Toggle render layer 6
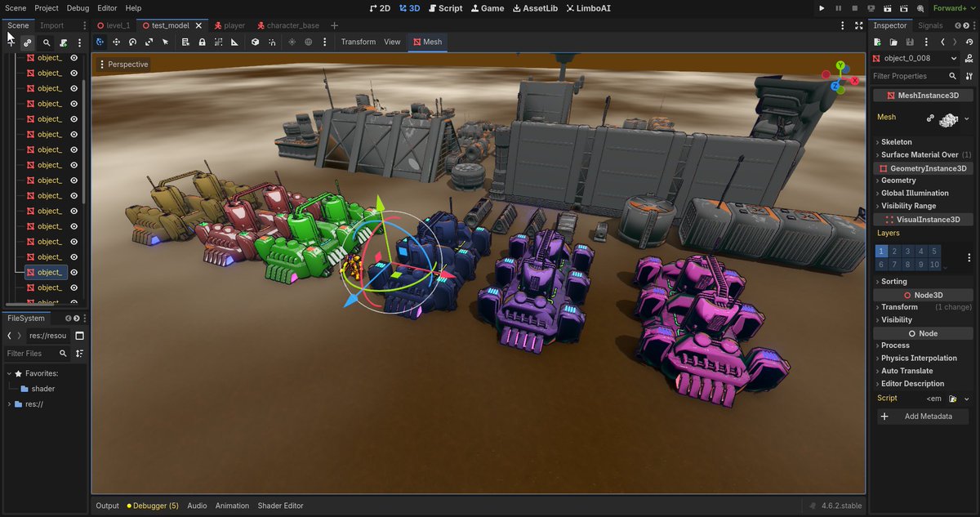The image size is (980, 517). point(882,265)
